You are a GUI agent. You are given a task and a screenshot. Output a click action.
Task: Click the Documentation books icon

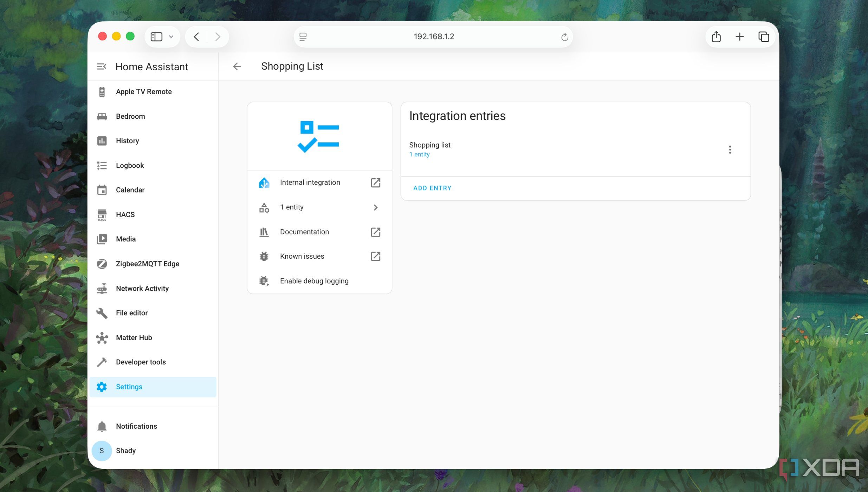[x=264, y=232]
